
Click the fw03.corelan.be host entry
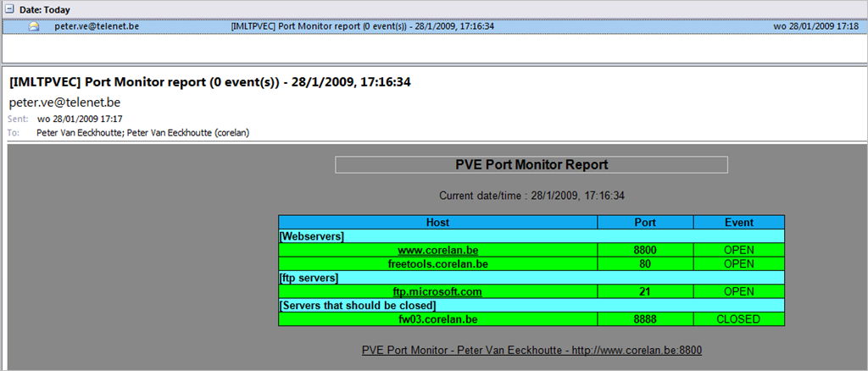(x=438, y=319)
